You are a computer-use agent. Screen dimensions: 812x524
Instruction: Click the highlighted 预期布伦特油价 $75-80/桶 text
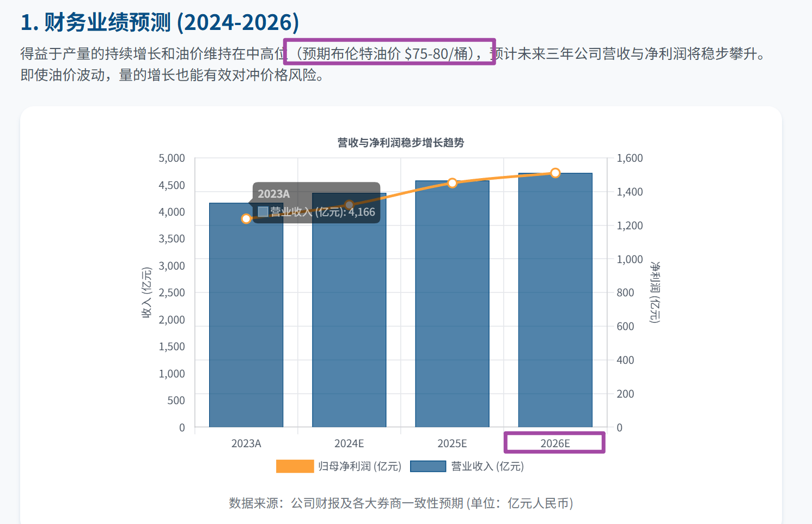[389, 53]
